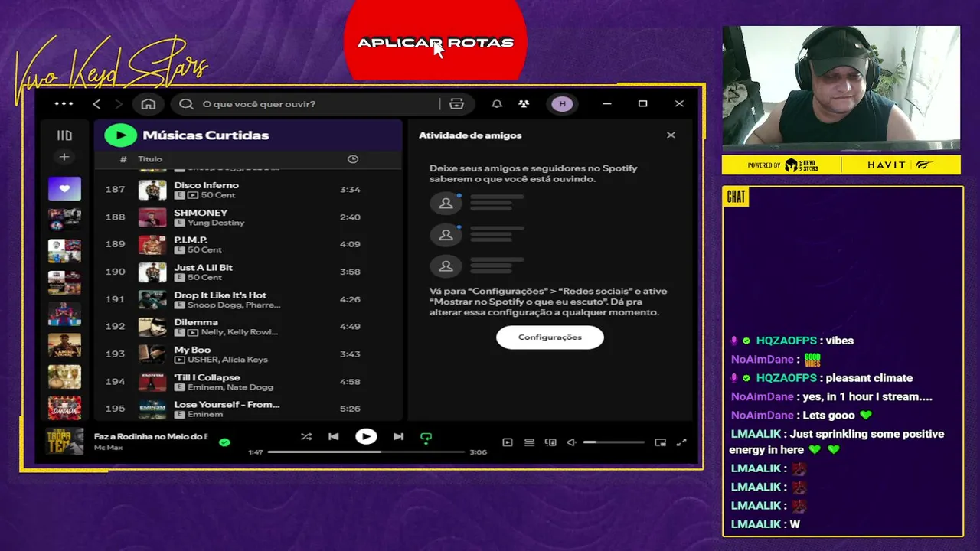The image size is (980, 551).
Task: Play Músicas Curtidas with the green button
Action: [120, 135]
